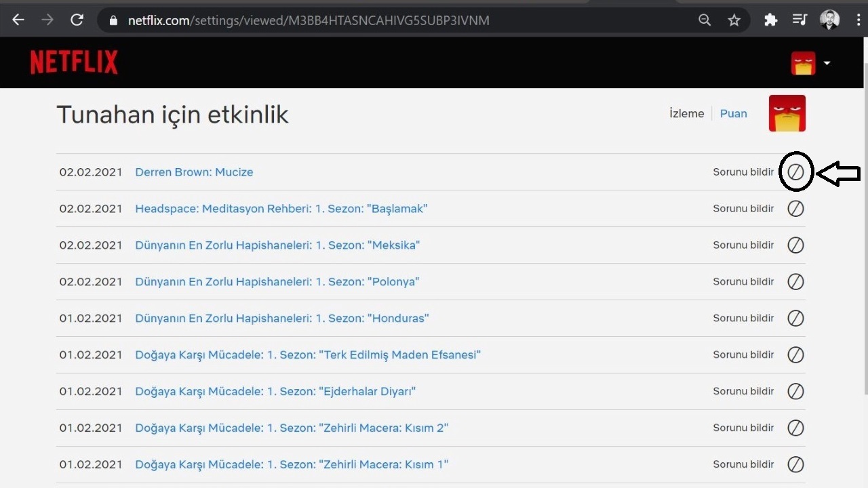Hide the "Honduras" episode from history
Image resolution: width=868 pixels, height=488 pixels.
point(795,319)
